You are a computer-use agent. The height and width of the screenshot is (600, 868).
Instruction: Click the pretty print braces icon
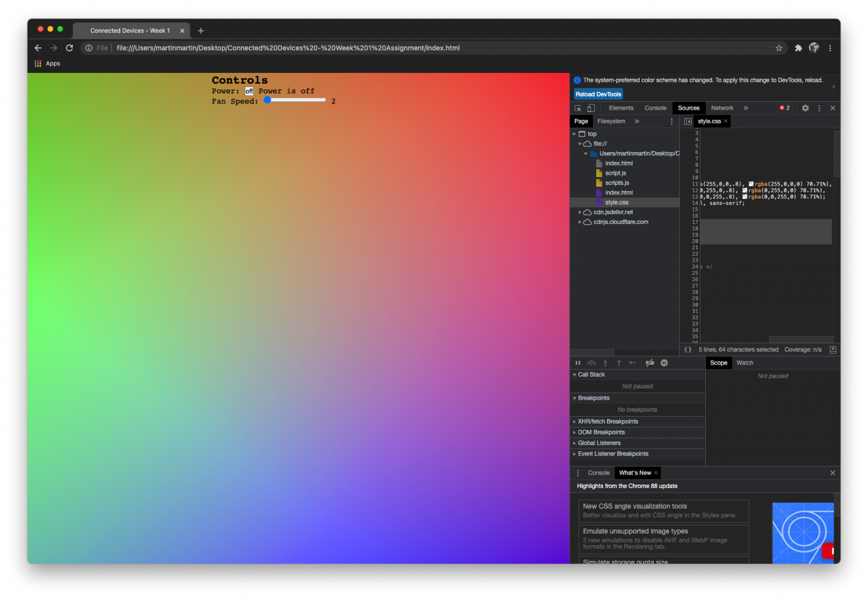coord(688,349)
